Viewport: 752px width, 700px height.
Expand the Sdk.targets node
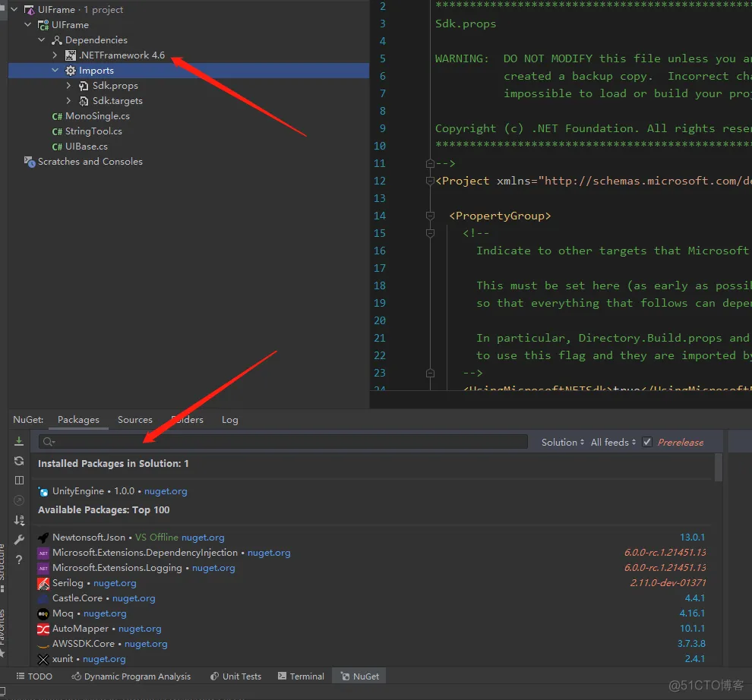(x=68, y=101)
